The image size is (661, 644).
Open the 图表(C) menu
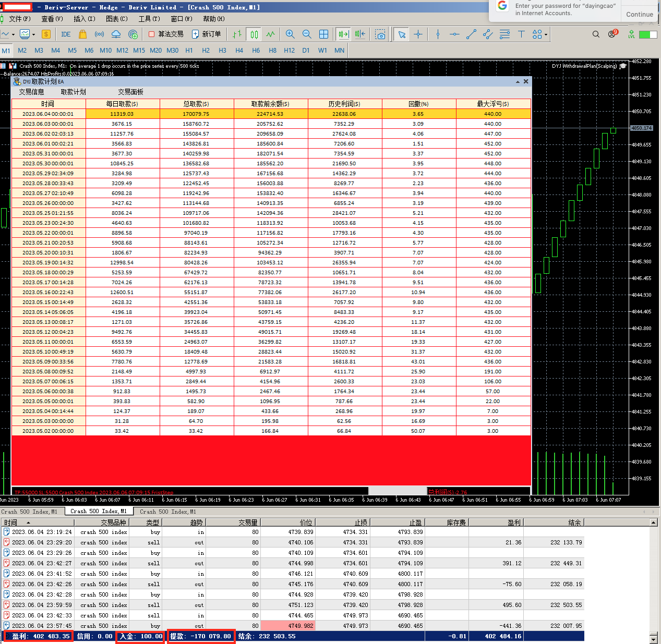pos(116,19)
